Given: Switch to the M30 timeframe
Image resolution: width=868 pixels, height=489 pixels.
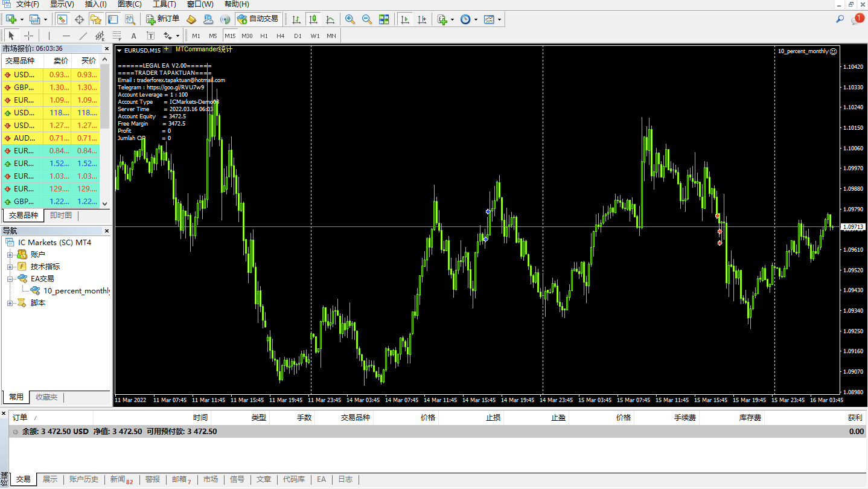Looking at the screenshot, I should [247, 35].
